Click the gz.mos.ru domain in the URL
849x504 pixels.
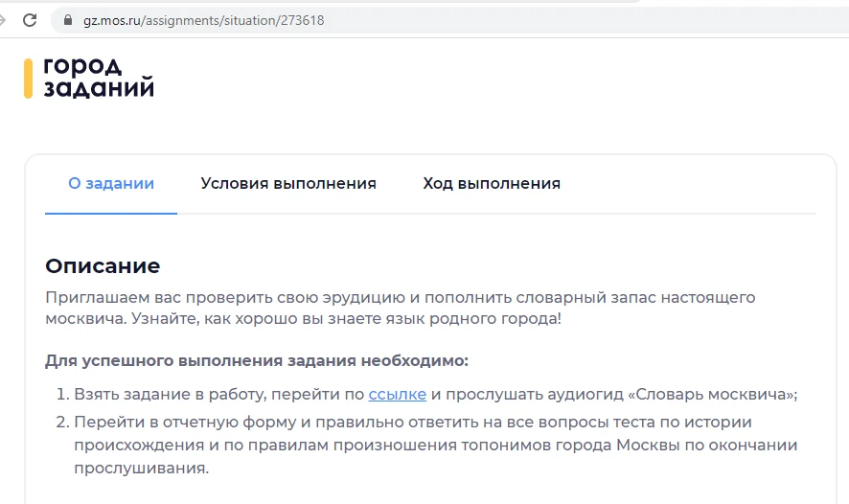point(112,20)
